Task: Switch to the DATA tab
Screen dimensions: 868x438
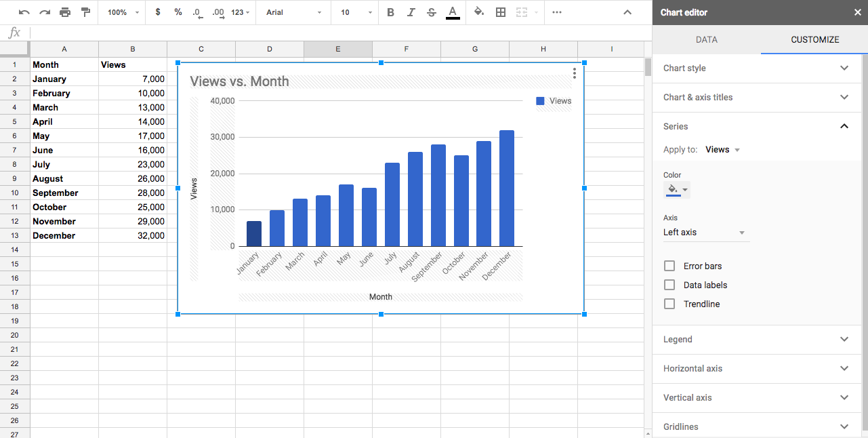Action: (x=706, y=39)
